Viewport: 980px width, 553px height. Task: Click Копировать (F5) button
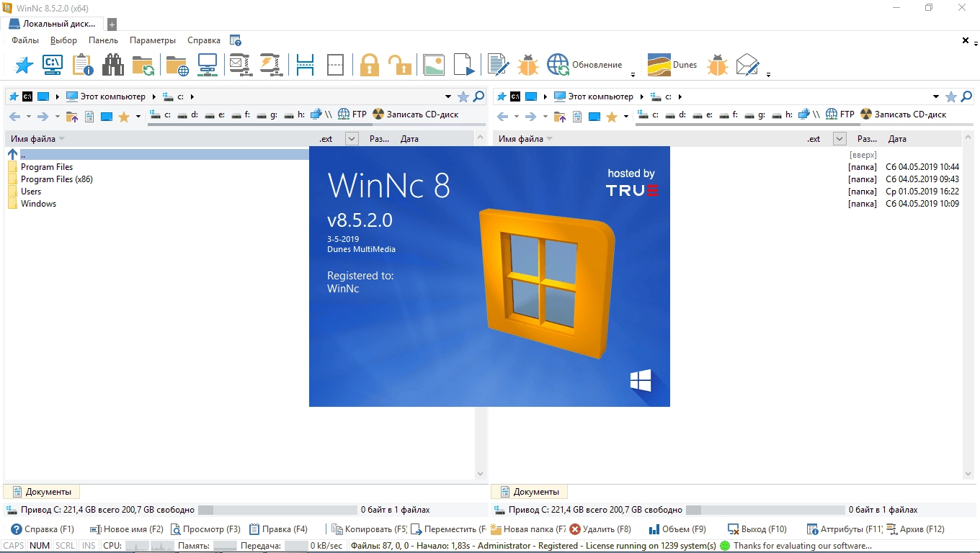click(369, 529)
